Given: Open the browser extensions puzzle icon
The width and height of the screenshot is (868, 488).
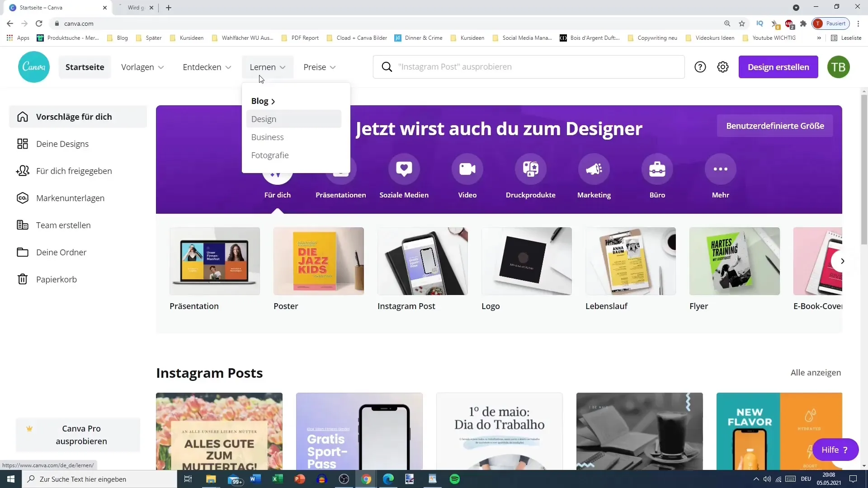Looking at the screenshot, I should 803,23.
